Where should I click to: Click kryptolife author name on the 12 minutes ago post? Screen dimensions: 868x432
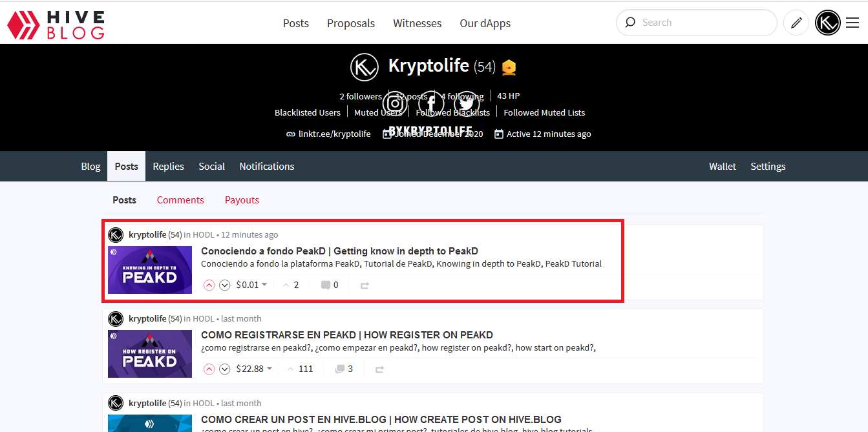pyautogui.click(x=147, y=234)
